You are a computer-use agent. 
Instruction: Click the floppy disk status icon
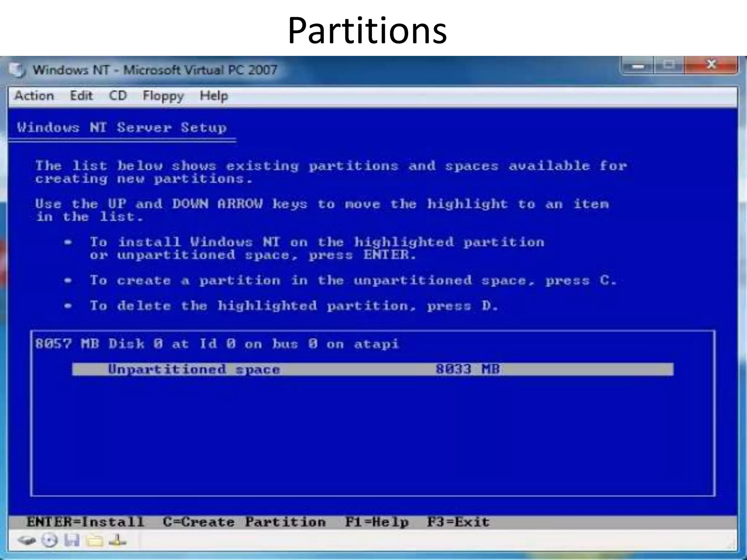tap(72, 540)
